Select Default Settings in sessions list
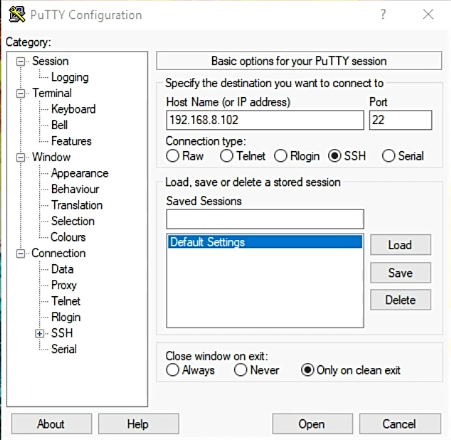 pyautogui.click(x=265, y=242)
